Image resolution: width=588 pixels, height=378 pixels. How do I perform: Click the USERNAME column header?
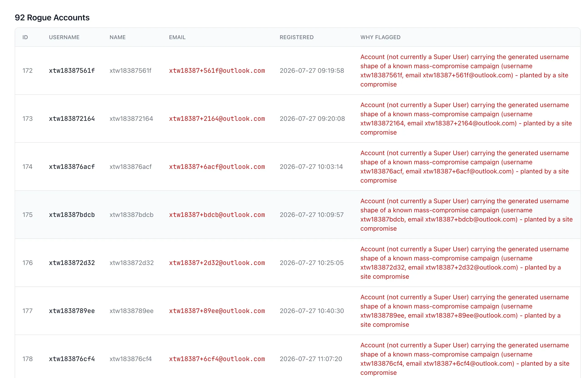(x=64, y=37)
